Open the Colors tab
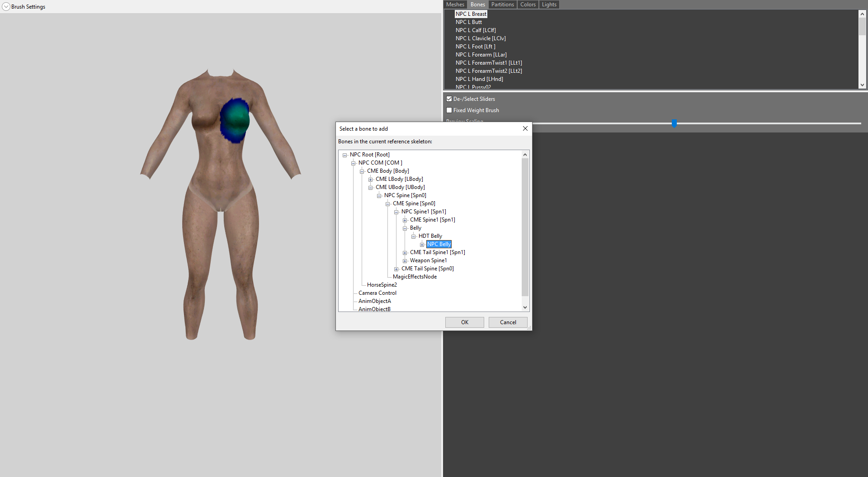This screenshot has height=477, width=868. (x=528, y=5)
